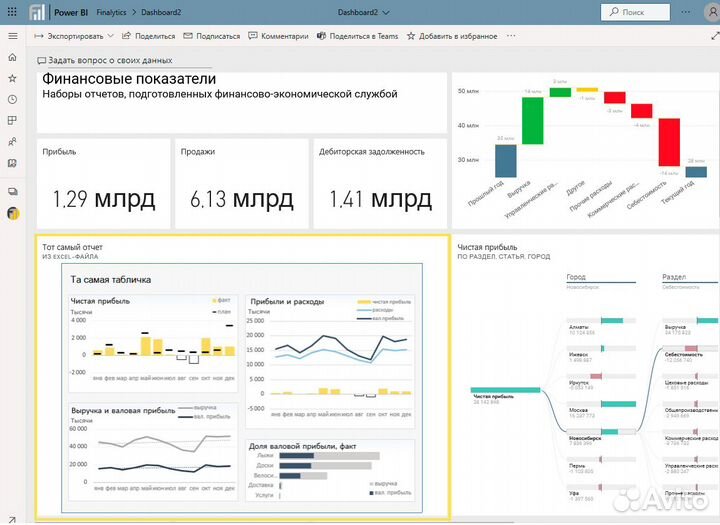720x525 pixels.
Task: Open Learn book icon in the sidebar
Action: click(12, 163)
